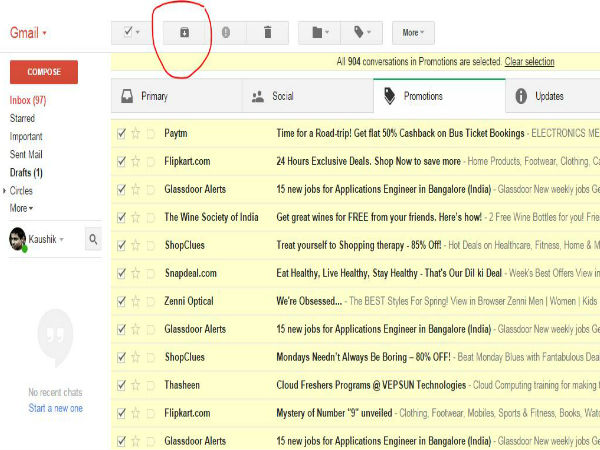600x450 pixels.
Task: Star the Snapdeal.com email
Action: 135,273
